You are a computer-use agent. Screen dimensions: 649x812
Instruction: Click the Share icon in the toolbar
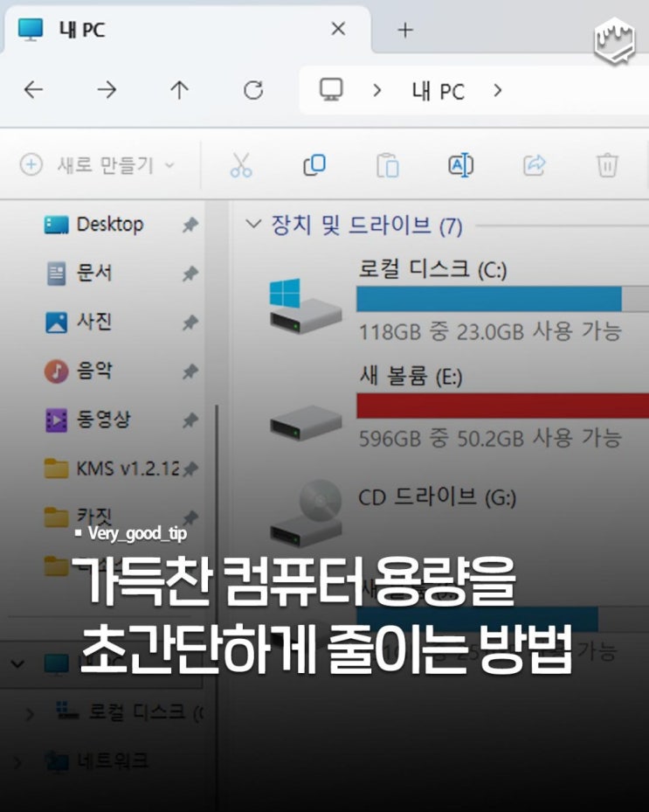click(x=534, y=165)
